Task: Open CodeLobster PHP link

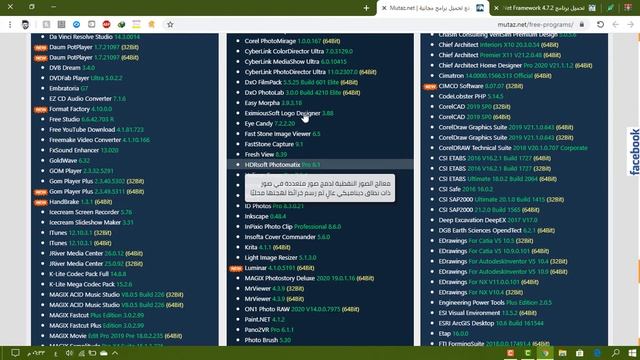Action: [471, 96]
